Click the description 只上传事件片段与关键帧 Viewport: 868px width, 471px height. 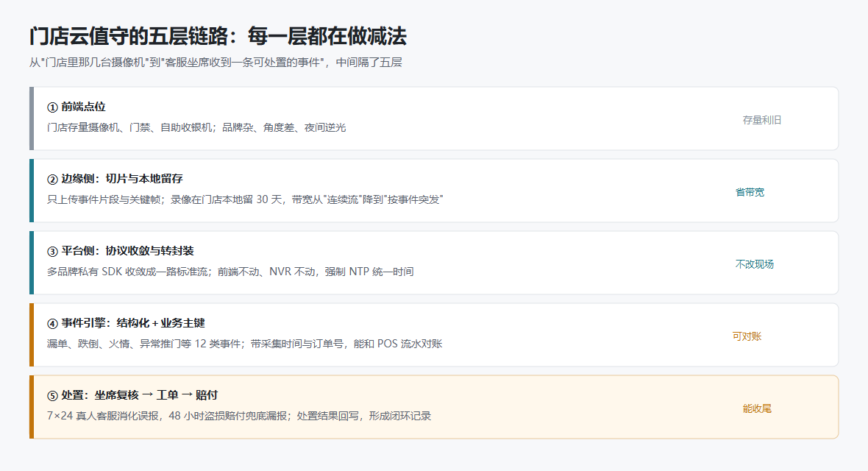coord(245,199)
